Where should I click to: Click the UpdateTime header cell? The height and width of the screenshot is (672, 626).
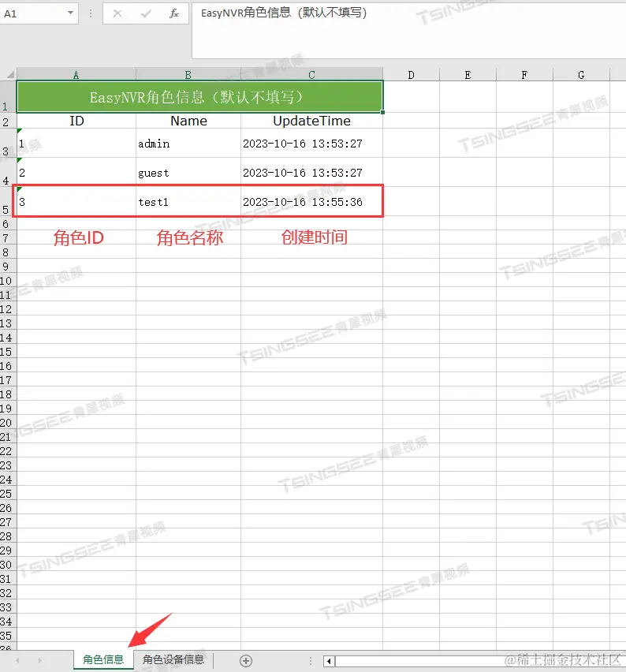(x=311, y=121)
